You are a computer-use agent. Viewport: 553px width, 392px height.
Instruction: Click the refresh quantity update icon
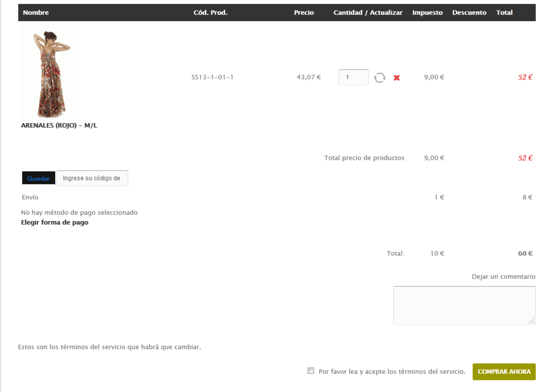[380, 77]
